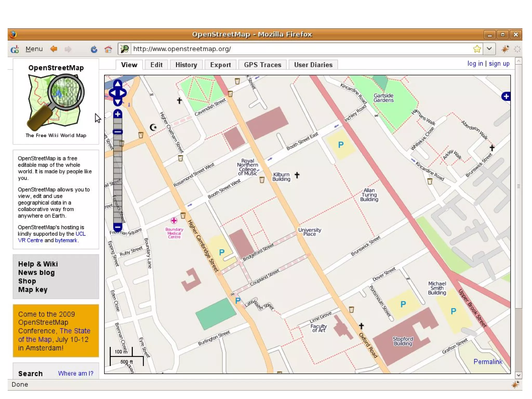Click the sign up link

pyautogui.click(x=499, y=64)
